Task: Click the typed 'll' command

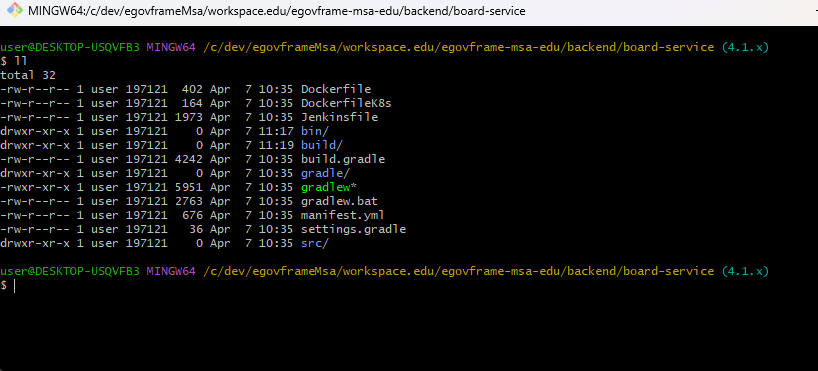Action: 20,61
